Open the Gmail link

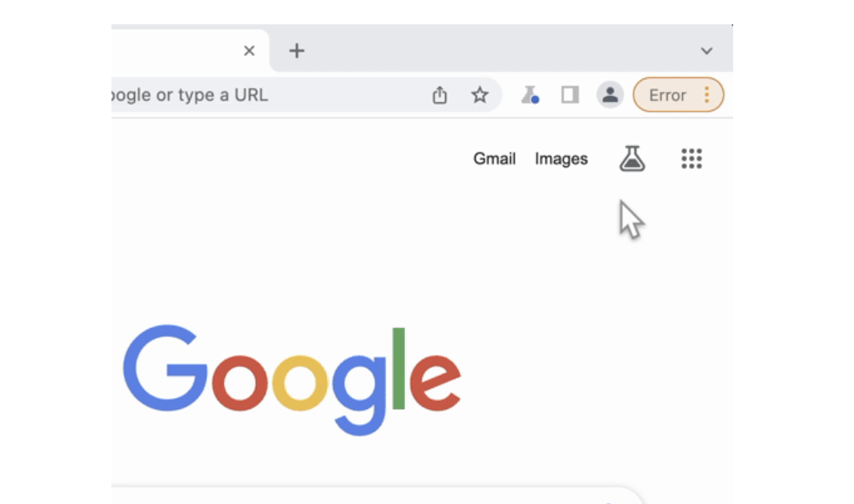pyautogui.click(x=494, y=159)
